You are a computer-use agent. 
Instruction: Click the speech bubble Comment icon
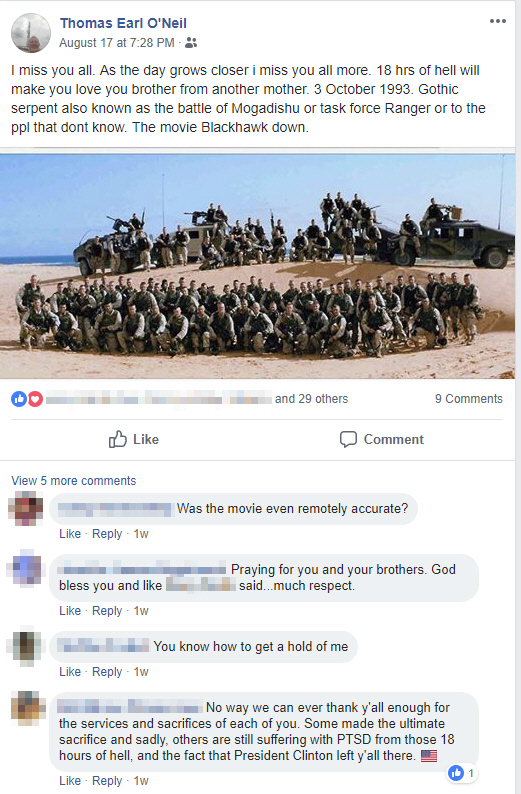point(348,439)
